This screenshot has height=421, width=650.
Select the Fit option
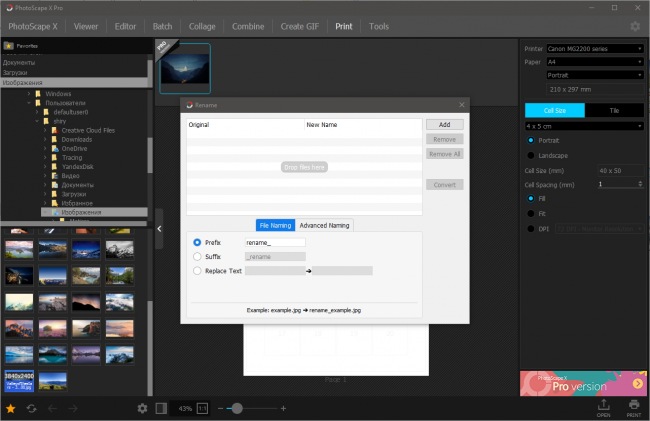(531, 213)
